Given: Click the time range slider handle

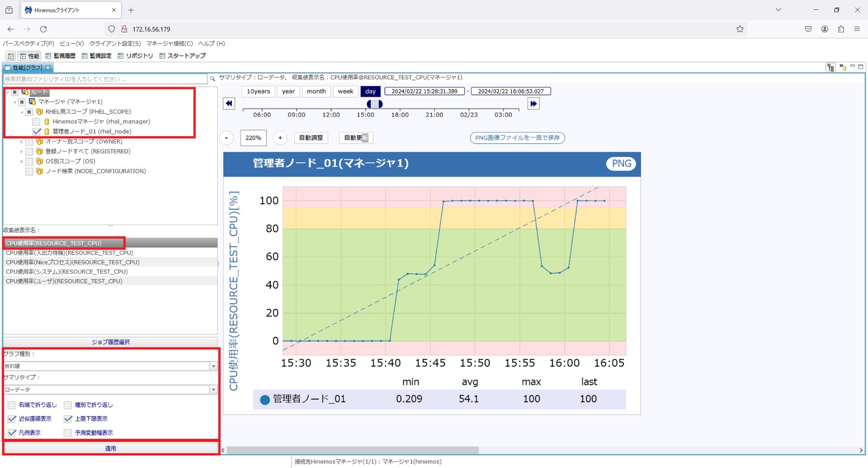Looking at the screenshot, I should pyautogui.click(x=374, y=104).
